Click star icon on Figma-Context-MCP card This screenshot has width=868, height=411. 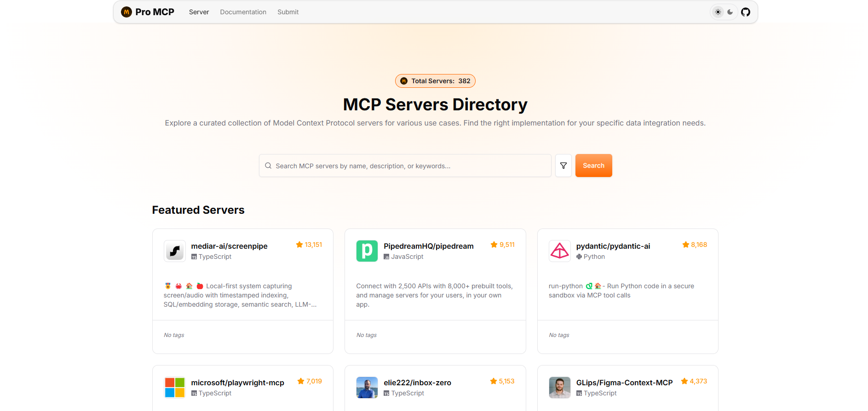pos(684,381)
